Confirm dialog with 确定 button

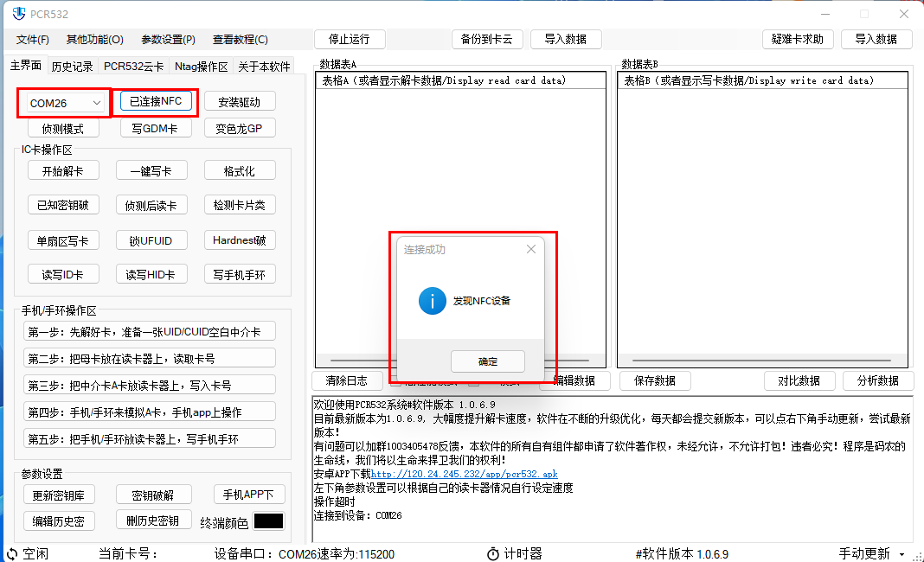487,361
